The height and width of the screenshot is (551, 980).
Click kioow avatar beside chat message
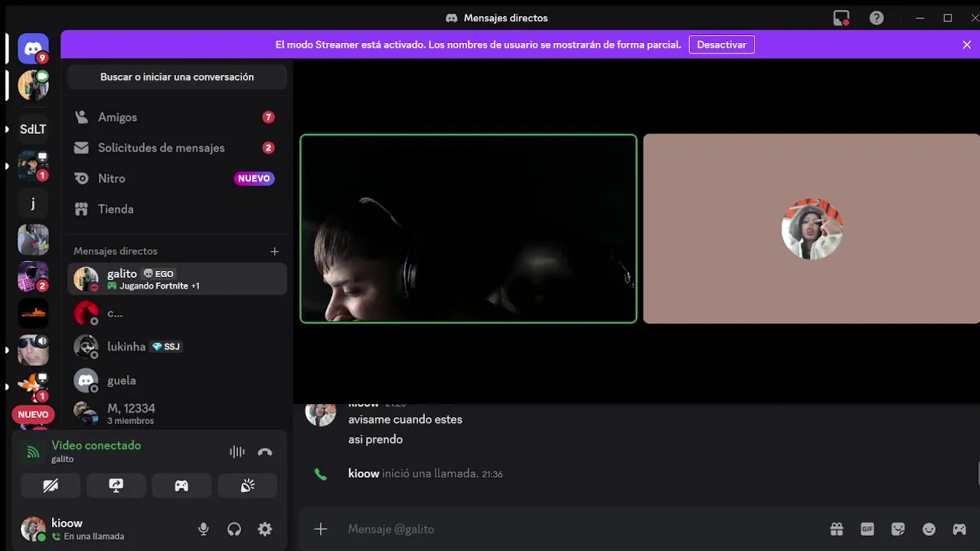(321, 412)
